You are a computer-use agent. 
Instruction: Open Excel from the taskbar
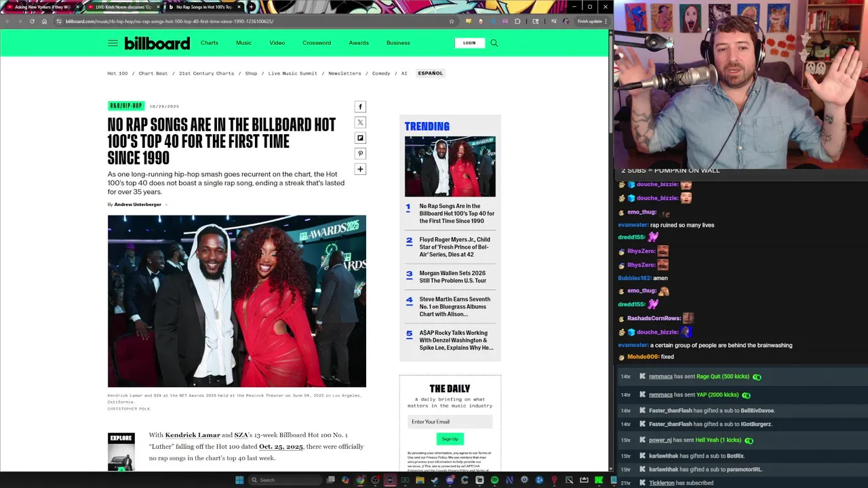405,480
